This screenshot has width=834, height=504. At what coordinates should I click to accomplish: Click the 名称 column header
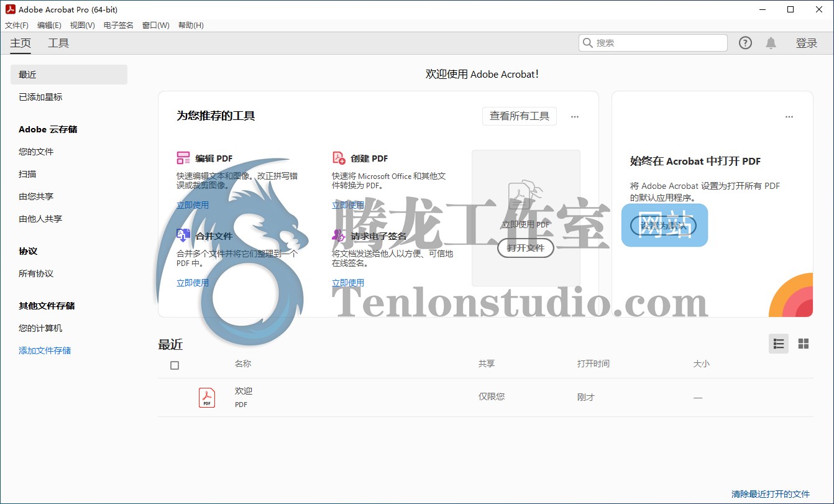pos(243,364)
